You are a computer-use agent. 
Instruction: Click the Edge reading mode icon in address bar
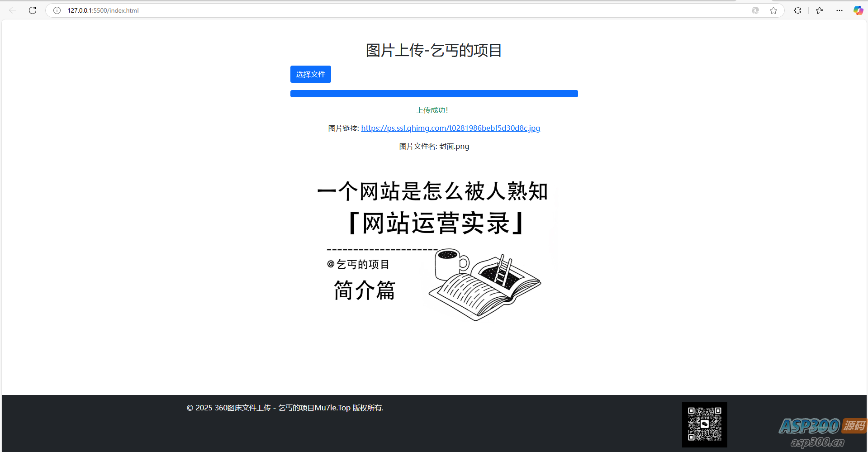coord(755,10)
